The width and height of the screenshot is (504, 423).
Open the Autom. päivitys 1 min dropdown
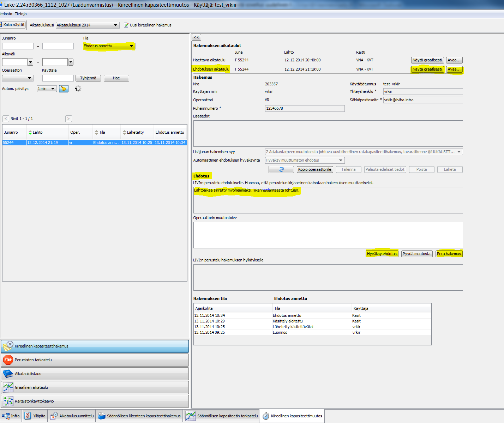(47, 89)
